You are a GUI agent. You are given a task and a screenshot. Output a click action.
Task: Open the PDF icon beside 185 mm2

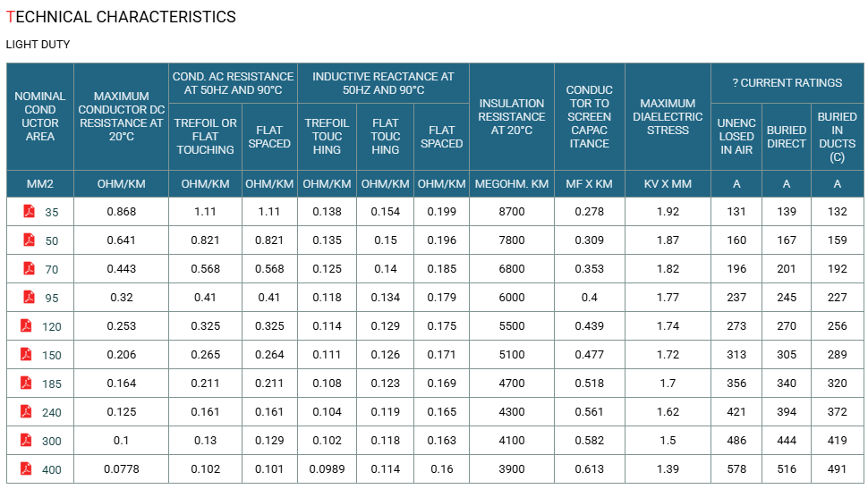(26, 383)
